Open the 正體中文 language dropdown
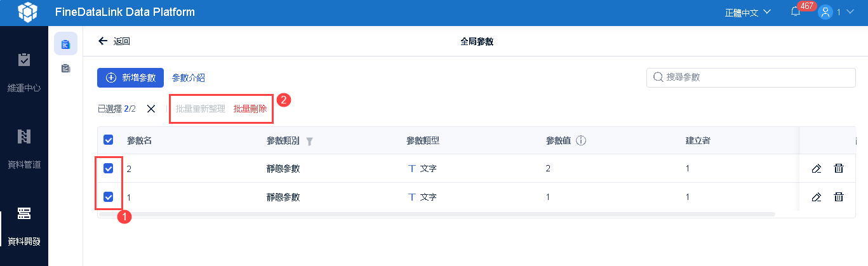Viewport: 868px width, 266px height. click(x=748, y=12)
